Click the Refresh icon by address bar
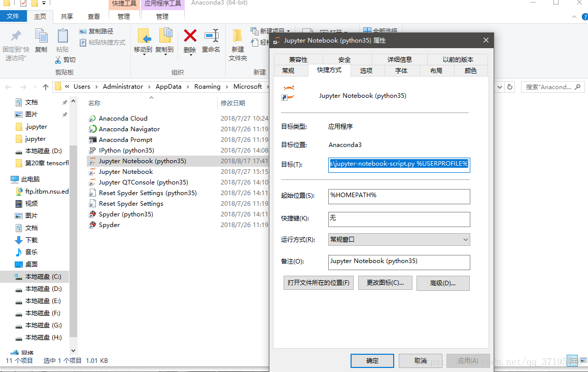588x372 pixels. point(510,87)
